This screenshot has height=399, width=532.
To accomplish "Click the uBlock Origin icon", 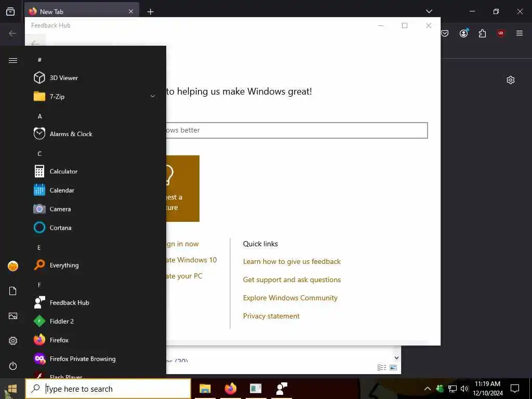I will tap(501, 33).
